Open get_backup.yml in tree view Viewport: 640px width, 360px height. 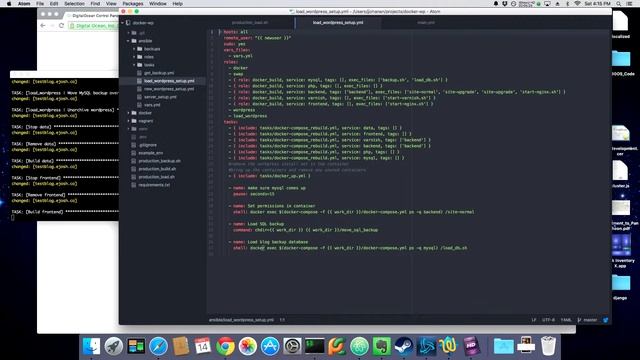pyautogui.click(x=159, y=73)
